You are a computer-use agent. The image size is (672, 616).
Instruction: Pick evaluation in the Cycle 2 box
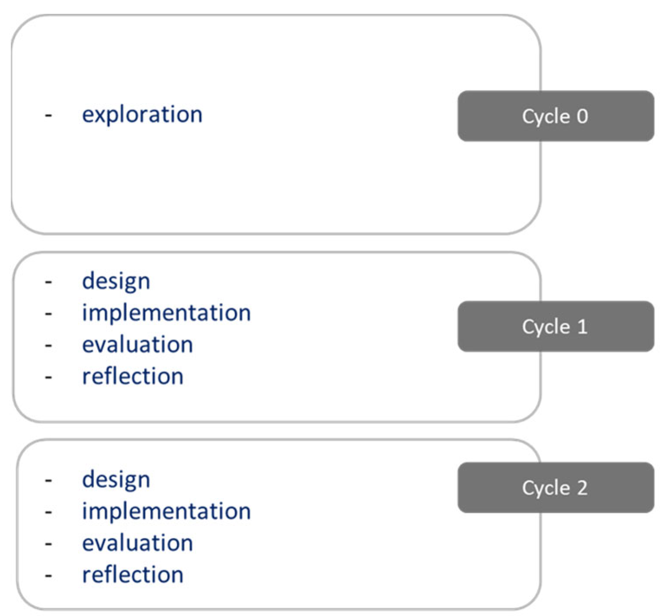click(x=138, y=543)
